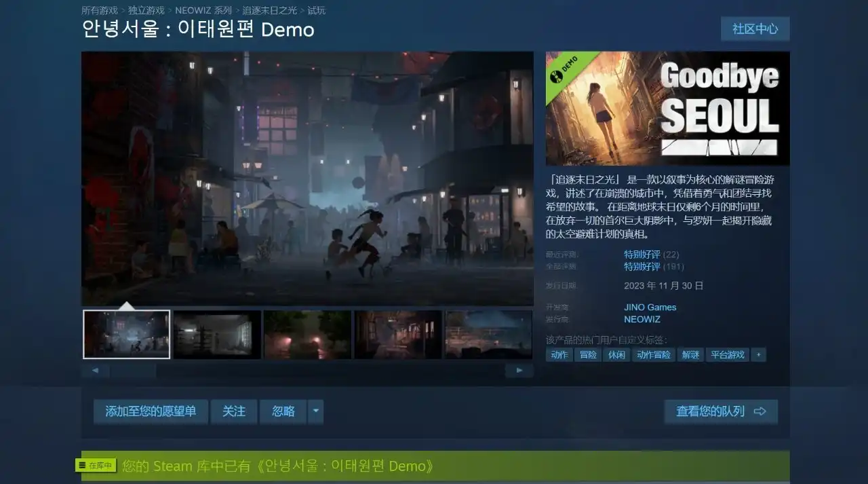Click the 试玩 breadcrumb
Screen dimensions: 868x484
(x=317, y=10)
